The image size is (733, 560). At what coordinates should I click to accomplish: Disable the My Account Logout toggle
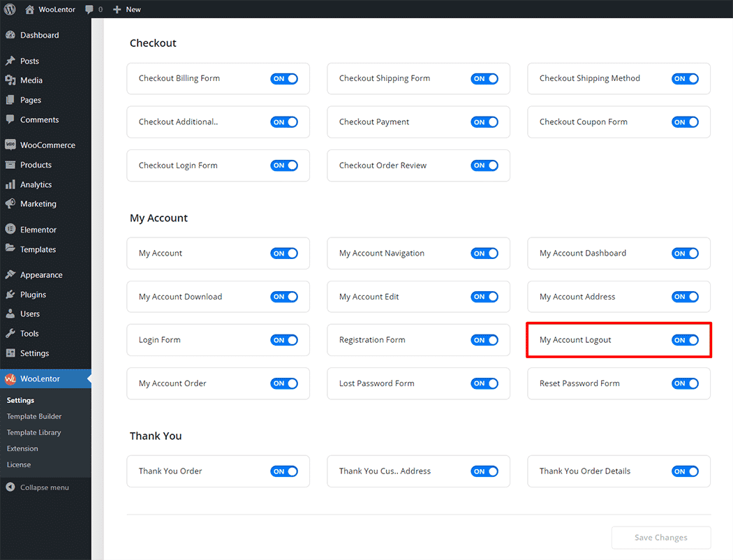pyautogui.click(x=685, y=340)
